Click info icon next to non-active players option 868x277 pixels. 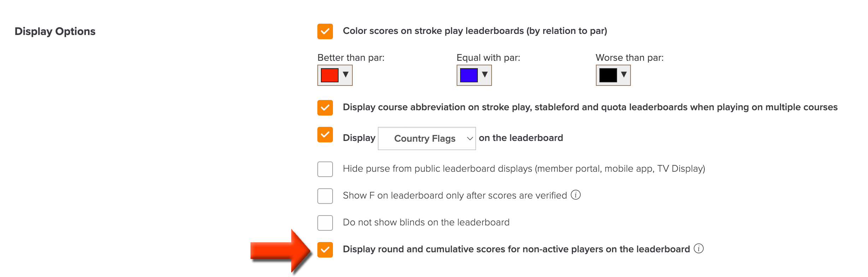tap(699, 248)
